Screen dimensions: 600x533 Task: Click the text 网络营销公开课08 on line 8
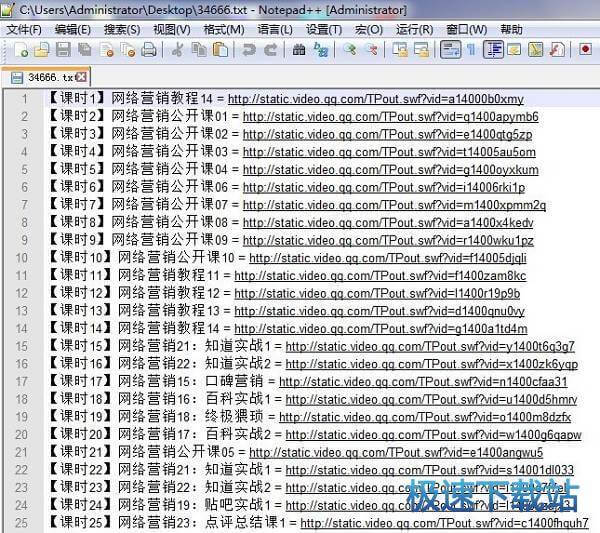pos(170,222)
